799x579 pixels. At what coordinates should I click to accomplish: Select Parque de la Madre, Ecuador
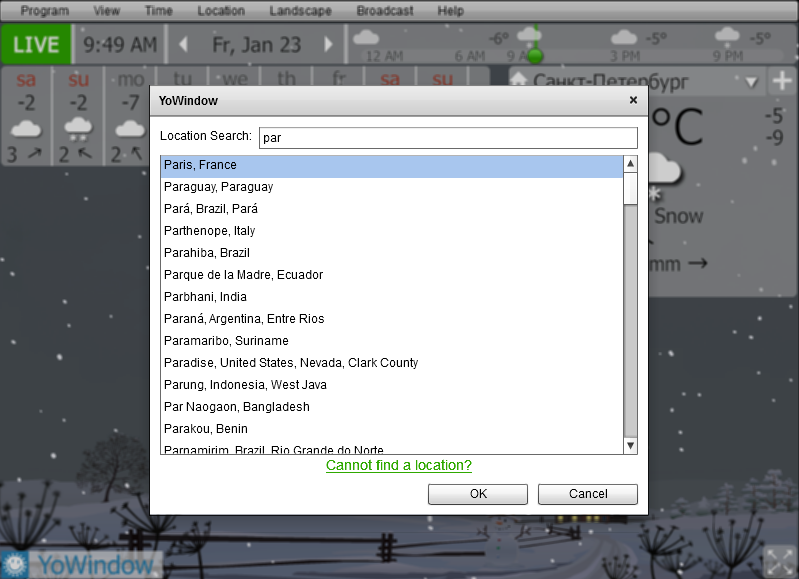pyautogui.click(x=391, y=275)
